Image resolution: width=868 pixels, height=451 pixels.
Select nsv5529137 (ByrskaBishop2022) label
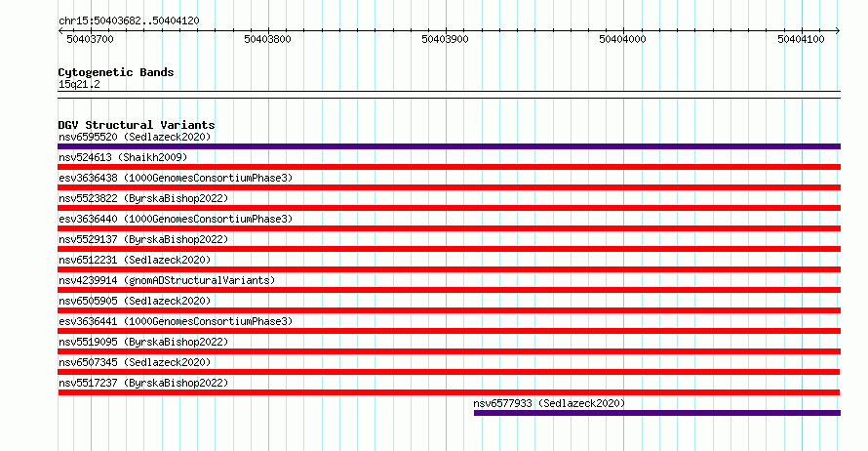point(143,239)
